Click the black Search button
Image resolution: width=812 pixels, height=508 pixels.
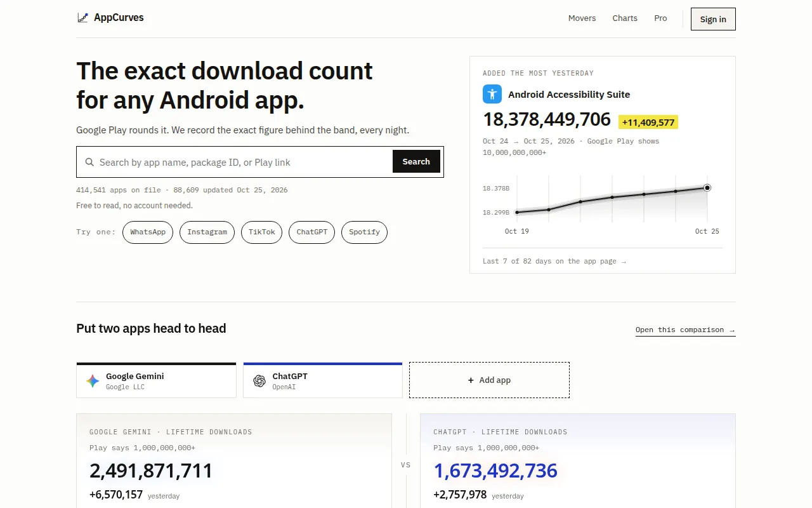[x=416, y=162]
